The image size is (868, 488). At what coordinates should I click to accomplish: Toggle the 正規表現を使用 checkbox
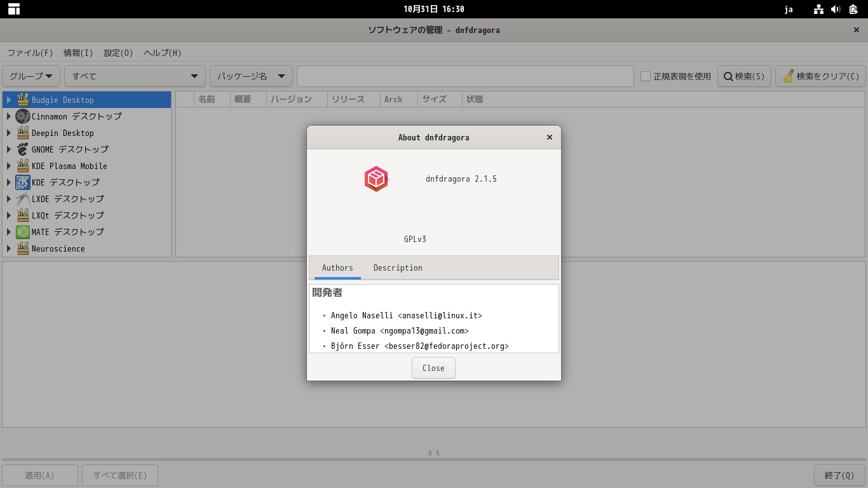[x=646, y=76]
